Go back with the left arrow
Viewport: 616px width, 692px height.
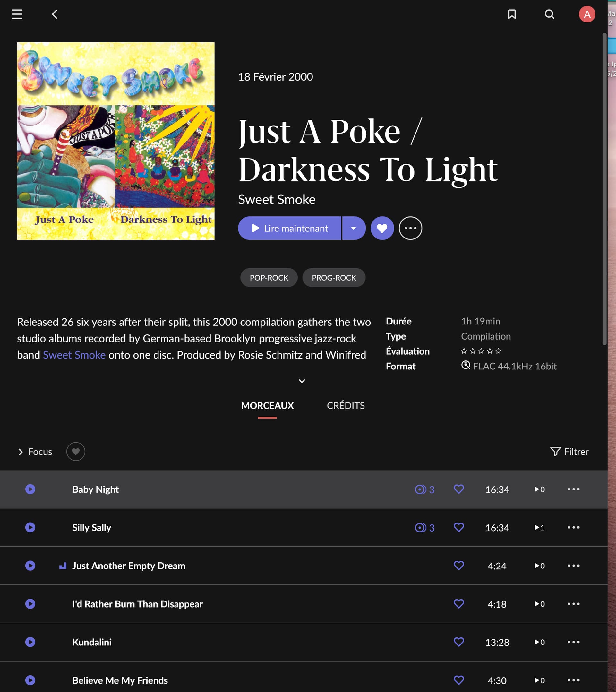(x=55, y=14)
